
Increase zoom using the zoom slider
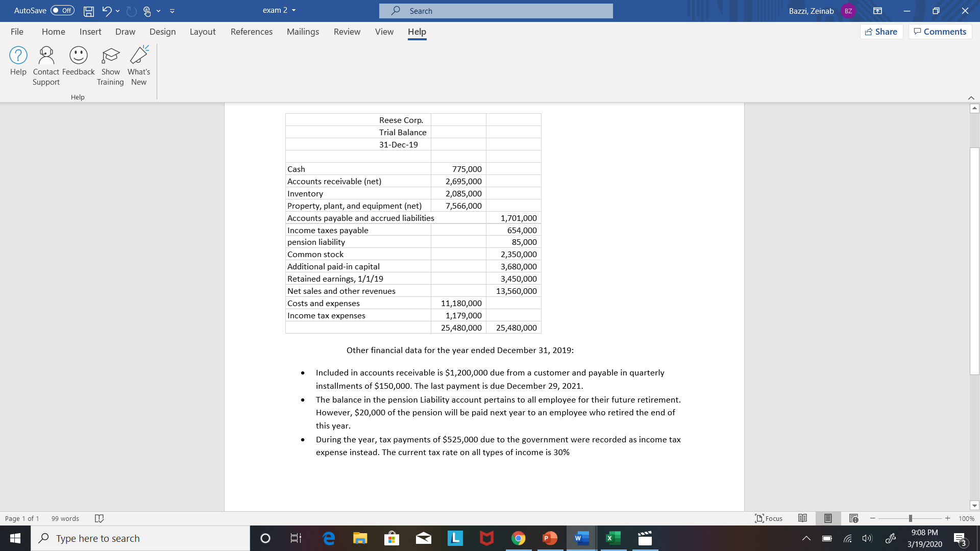click(x=948, y=518)
